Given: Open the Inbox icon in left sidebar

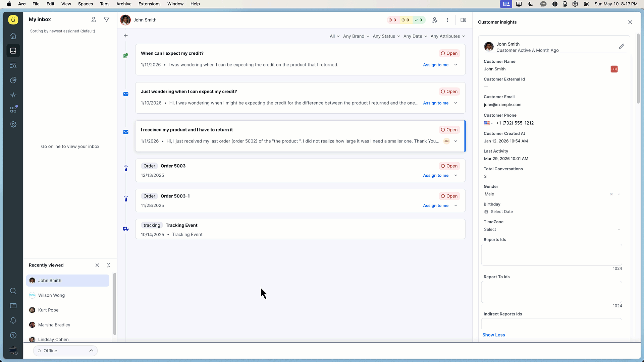Looking at the screenshot, I should pyautogui.click(x=13, y=51).
